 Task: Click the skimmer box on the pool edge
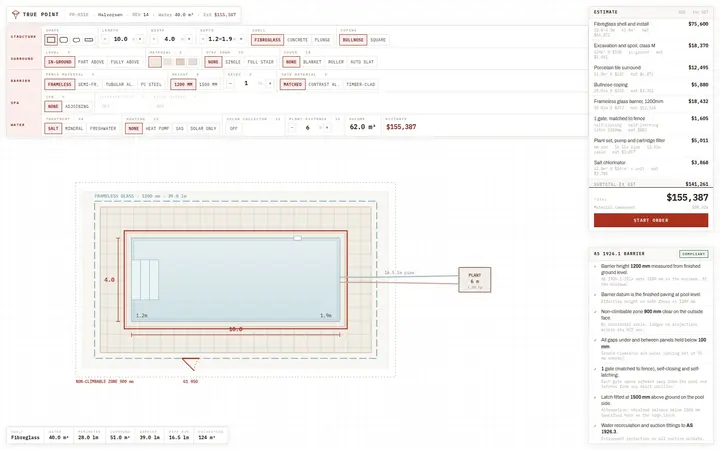[298, 238]
